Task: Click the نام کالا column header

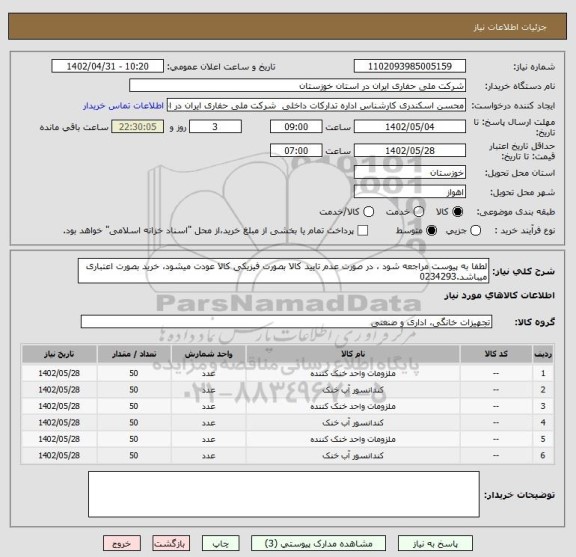Action: point(353,354)
